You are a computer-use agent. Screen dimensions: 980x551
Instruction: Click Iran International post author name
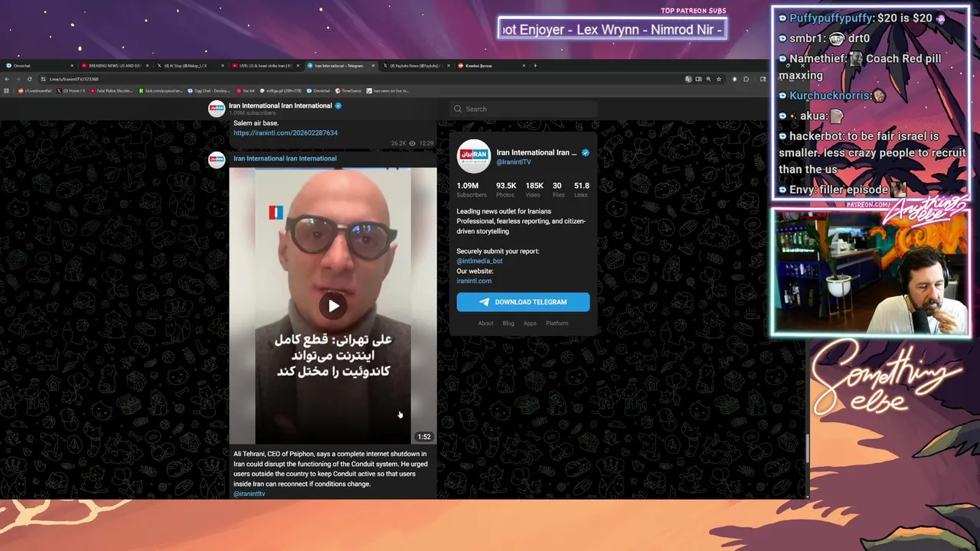click(285, 158)
